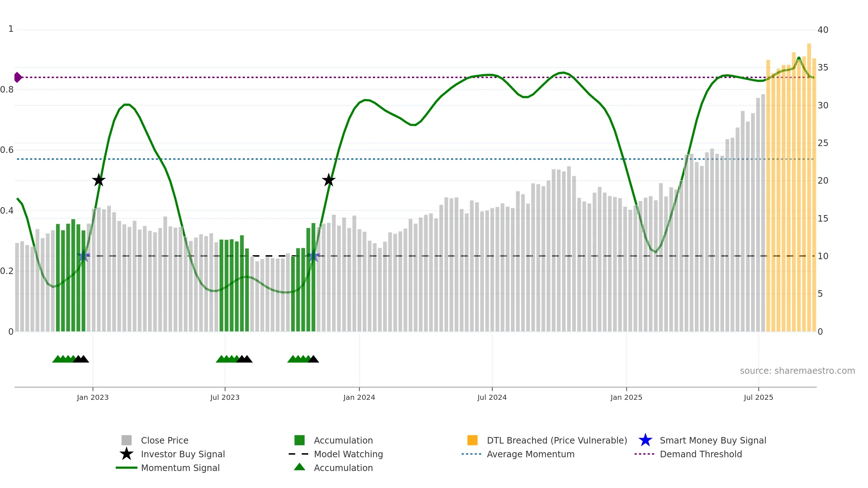This screenshot has width=868, height=488.
Task: Toggle the Close Price legend label
Action: coord(165,440)
